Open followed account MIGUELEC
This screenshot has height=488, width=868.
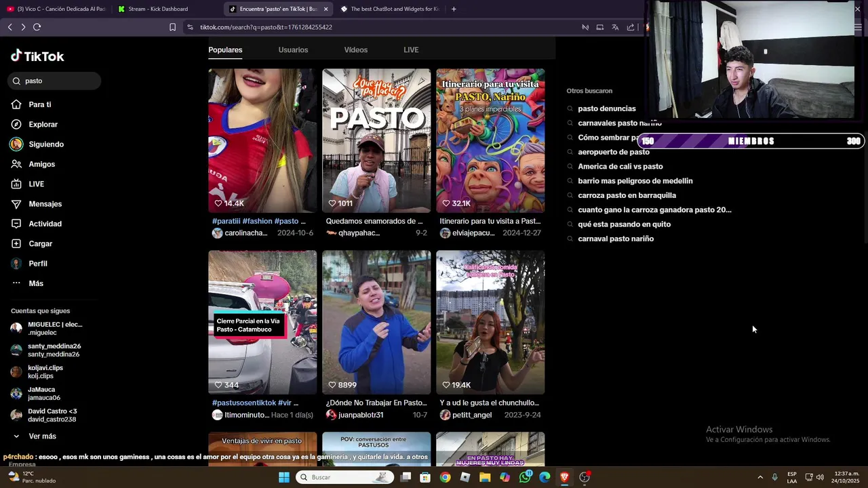coord(47,328)
